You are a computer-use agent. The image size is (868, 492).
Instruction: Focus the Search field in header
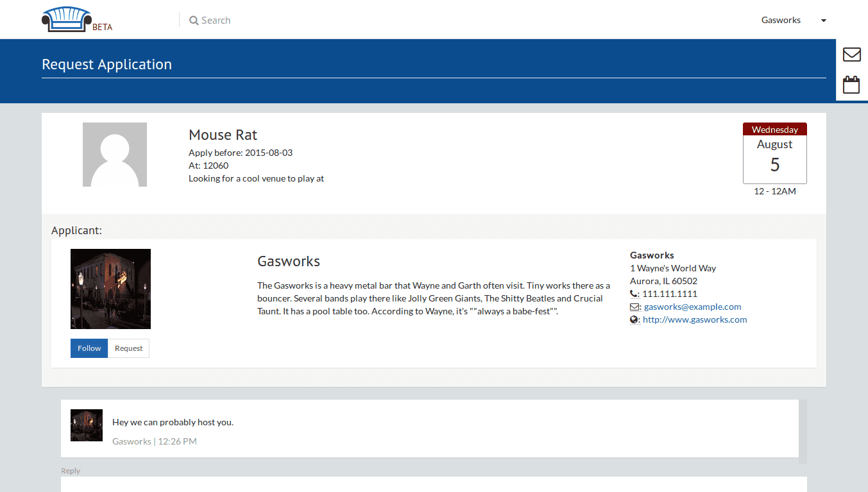(x=216, y=21)
